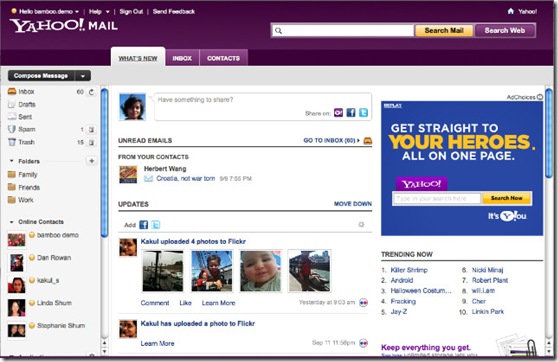Click scroll down arrow of middle pane
Image resolution: width=558 pixels, height=362 pixels.
click(x=105, y=351)
